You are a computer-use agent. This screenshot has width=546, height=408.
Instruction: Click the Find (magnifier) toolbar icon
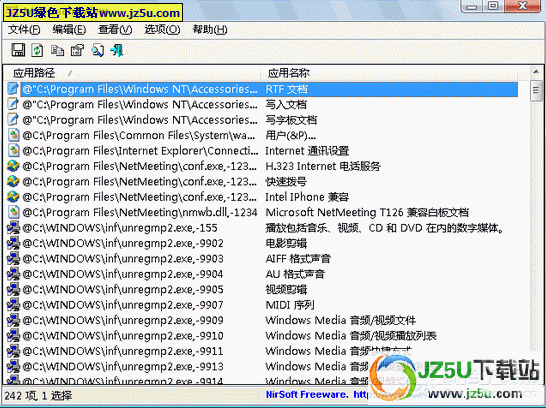(x=98, y=50)
